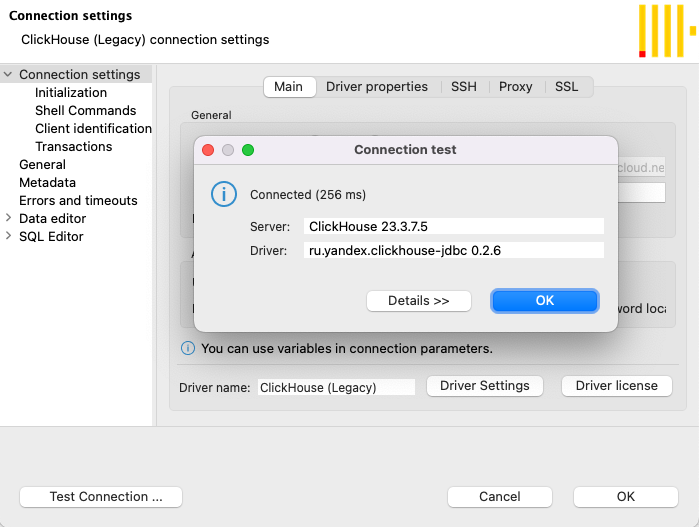Click the bottom OK button of settings window
The image size is (699, 527).
626,497
